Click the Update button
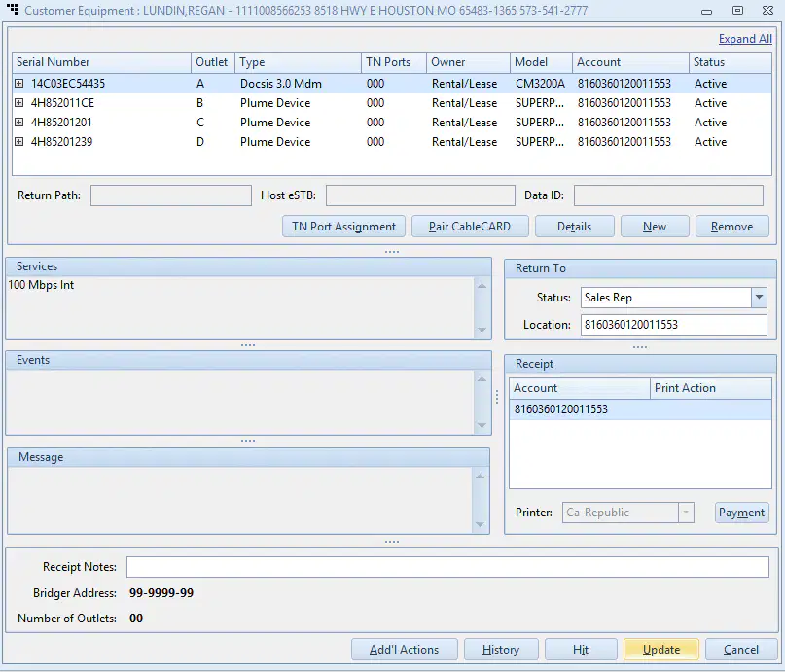The image size is (785, 672). coord(660,649)
